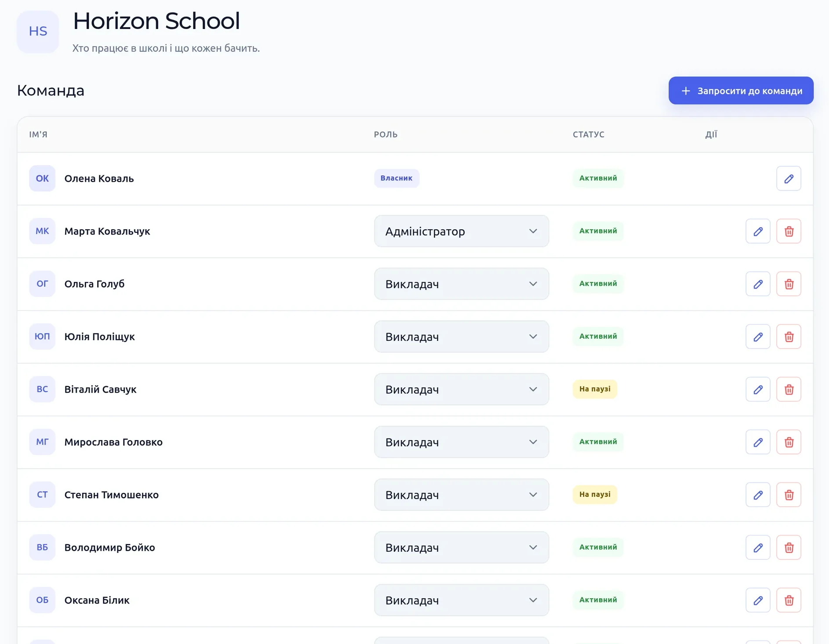Click pencil icon for Оксана Білик
The height and width of the screenshot is (644, 829).
coord(758,600)
